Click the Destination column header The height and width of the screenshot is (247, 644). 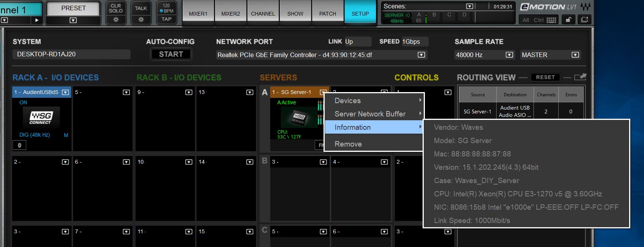click(515, 95)
